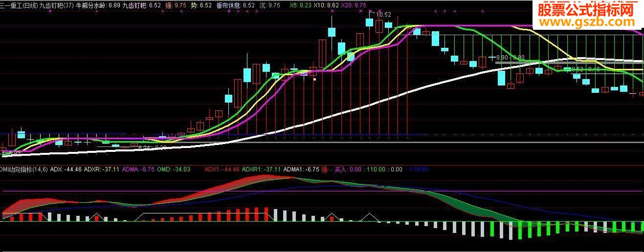The image size is (644, 252).
Task: Click the 买入: 0.00 signal value
Action: click(347, 169)
